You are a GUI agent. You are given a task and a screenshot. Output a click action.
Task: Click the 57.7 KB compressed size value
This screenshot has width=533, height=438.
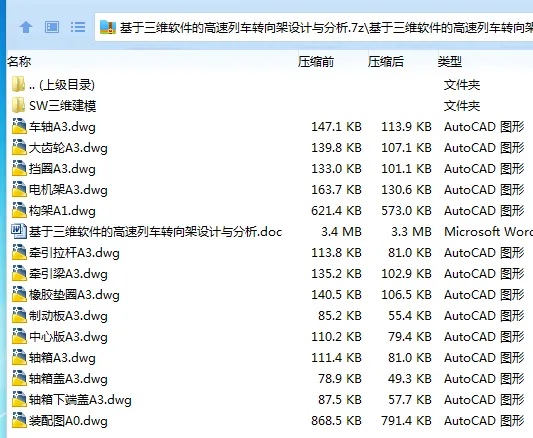click(x=410, y=400)
